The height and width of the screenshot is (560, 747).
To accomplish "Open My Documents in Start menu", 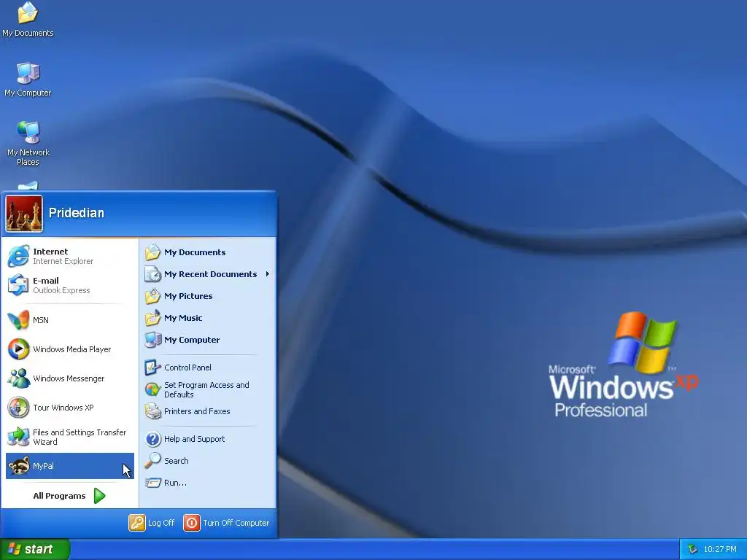I will coord(208,252).
